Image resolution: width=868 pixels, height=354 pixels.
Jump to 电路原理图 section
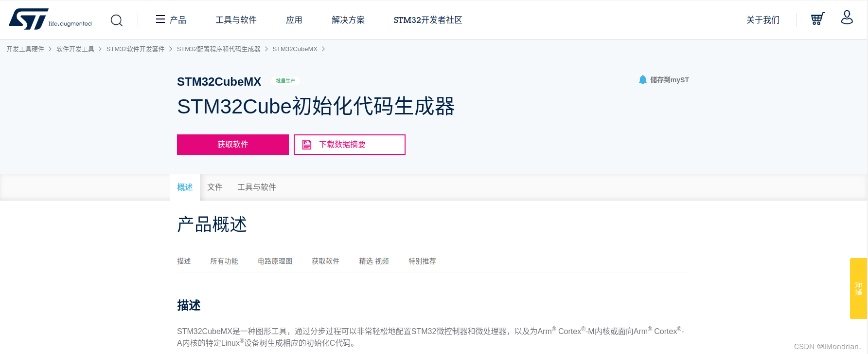coord(275,261)
